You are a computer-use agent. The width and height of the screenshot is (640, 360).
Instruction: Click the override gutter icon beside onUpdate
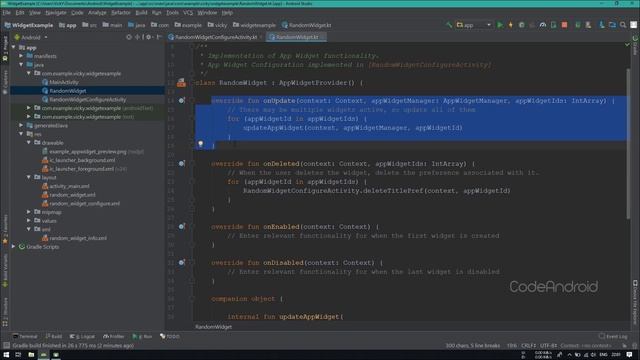click(x=182, y=100)
